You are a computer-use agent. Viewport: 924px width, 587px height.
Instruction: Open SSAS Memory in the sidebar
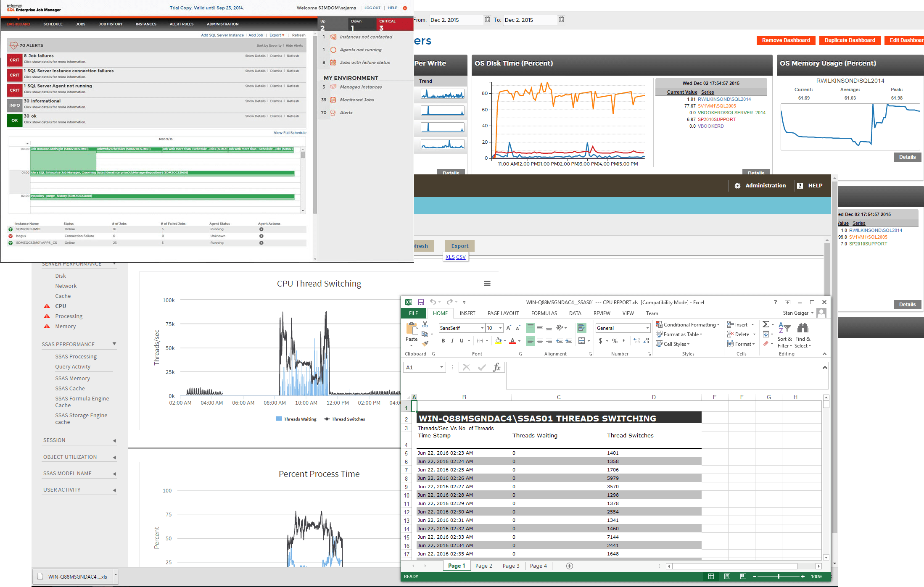[72, 379]
